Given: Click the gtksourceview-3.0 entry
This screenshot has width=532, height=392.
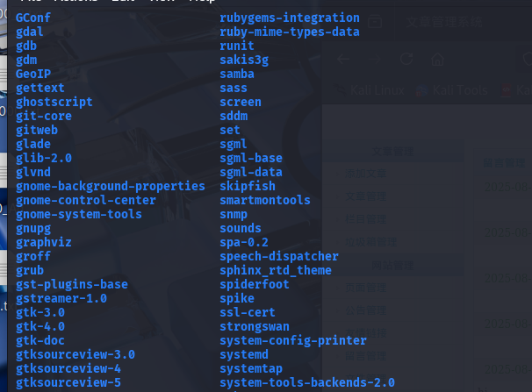Looking at the screenshot, I should [x=75, y=355].
